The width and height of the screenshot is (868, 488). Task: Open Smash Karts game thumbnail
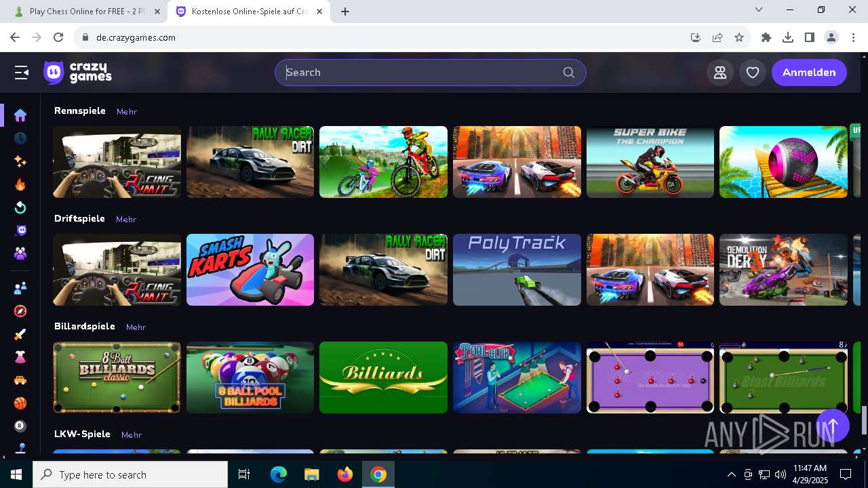click(x=250, y=270)
